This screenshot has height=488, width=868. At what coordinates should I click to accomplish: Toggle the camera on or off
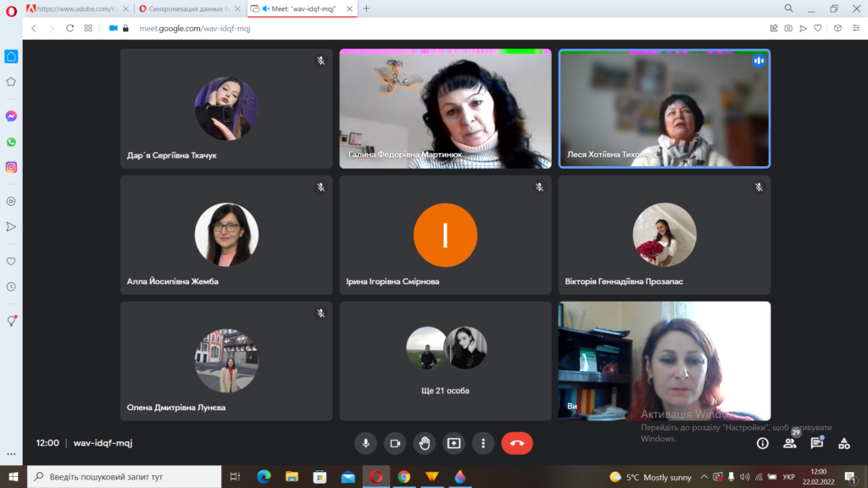(395, 442)
